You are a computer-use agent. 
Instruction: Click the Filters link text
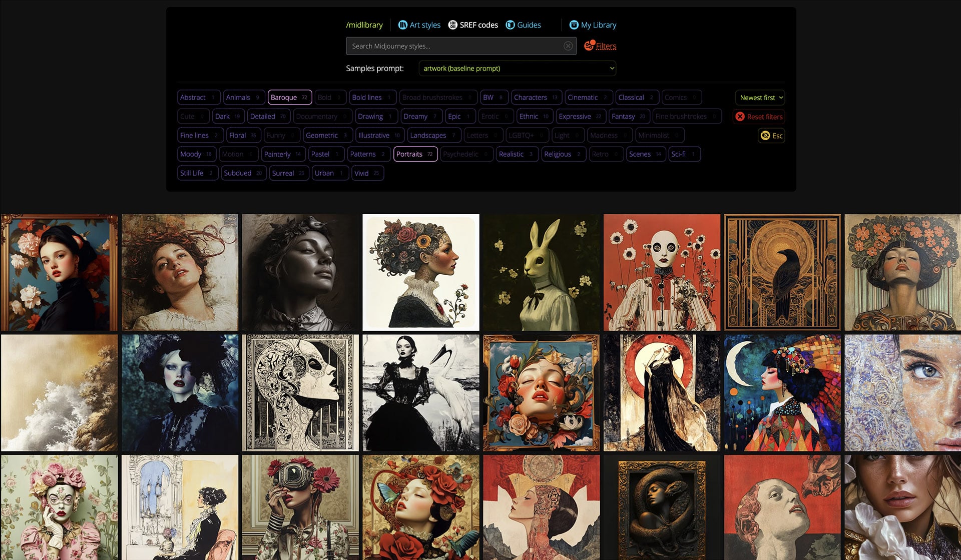[x=606, y=47]
